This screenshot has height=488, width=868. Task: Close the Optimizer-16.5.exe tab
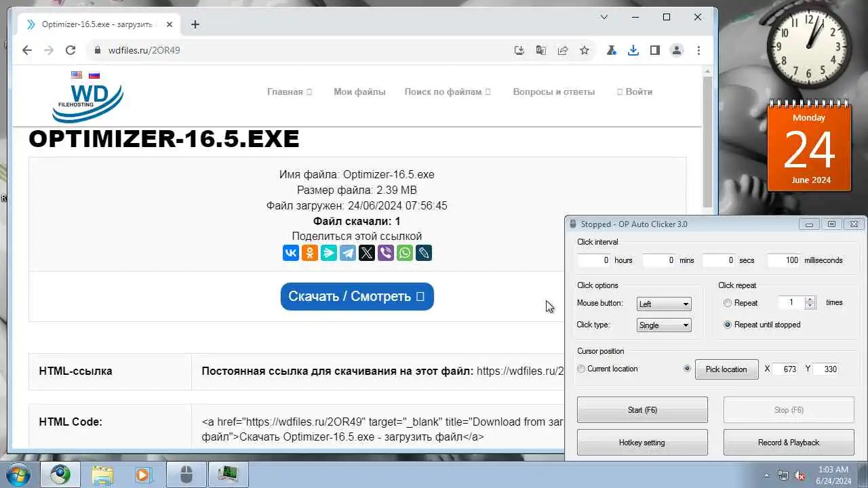click(170, 24)
